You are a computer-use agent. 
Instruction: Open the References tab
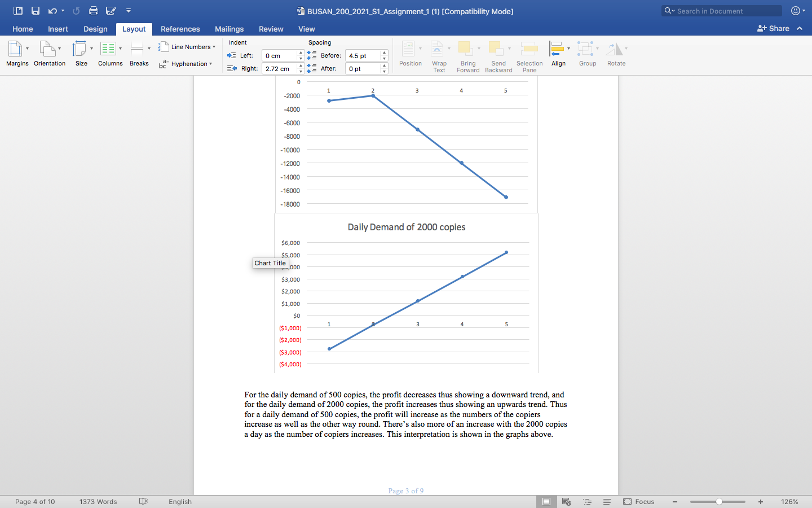(x=180, y=29)
